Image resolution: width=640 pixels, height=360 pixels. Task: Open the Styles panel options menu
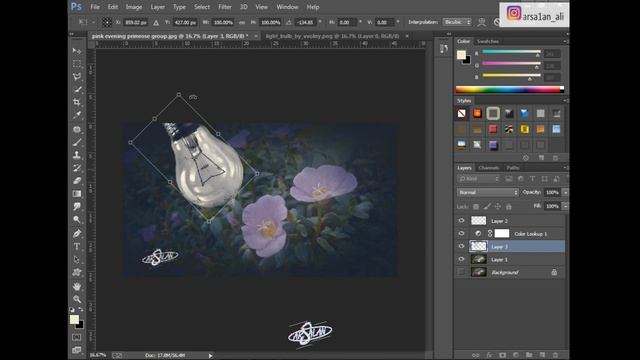point(566,101)
